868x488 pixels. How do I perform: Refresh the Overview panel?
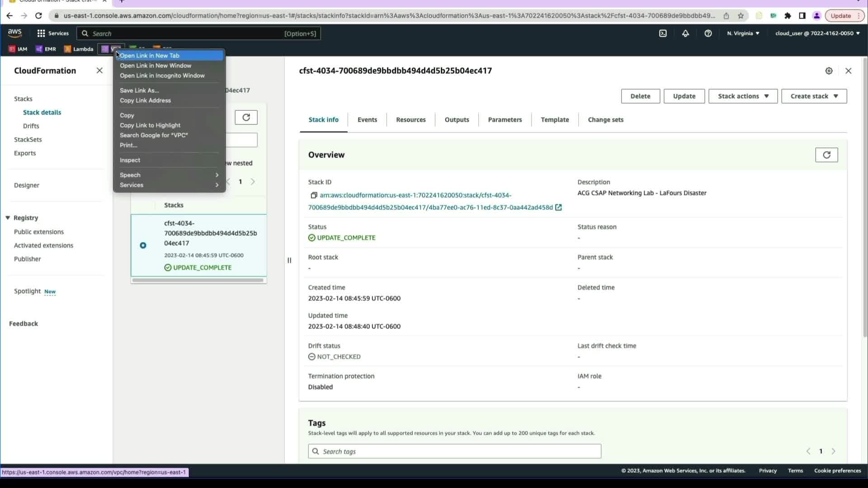(x=826, y=155)
